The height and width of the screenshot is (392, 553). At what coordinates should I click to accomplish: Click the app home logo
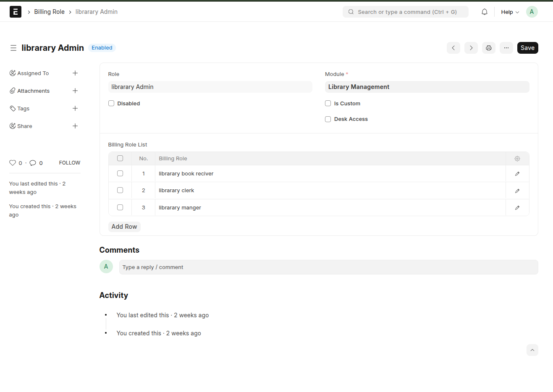(16, 12)
